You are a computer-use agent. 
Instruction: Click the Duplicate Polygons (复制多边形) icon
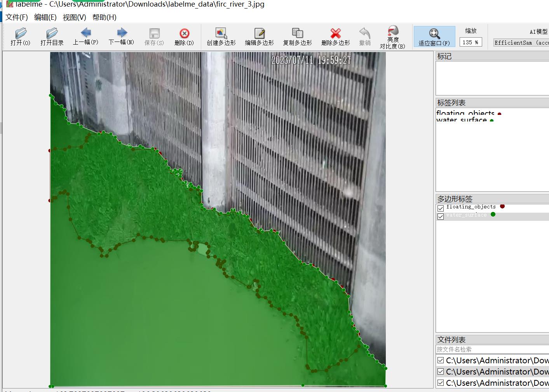click(297, 37)
